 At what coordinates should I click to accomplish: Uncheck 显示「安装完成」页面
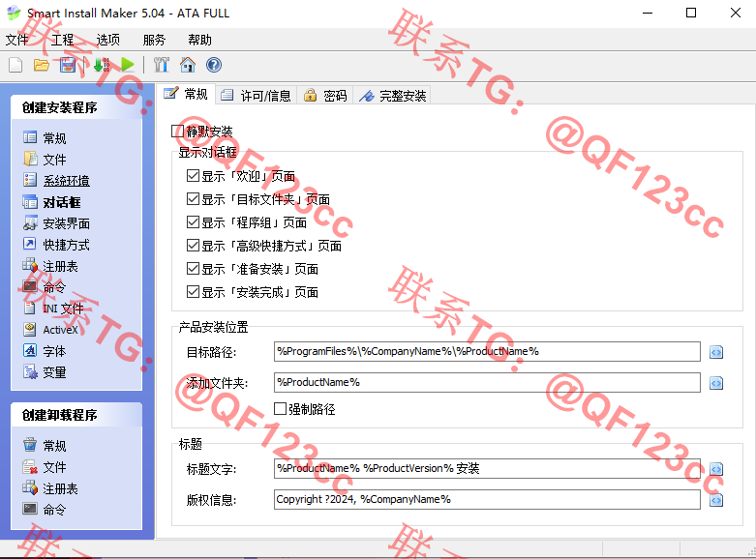[193, 291]
